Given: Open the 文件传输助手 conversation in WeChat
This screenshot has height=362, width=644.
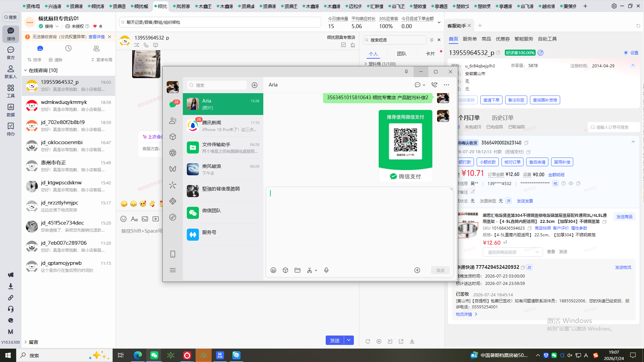Looking at the screenshot, I should point(223,148).
